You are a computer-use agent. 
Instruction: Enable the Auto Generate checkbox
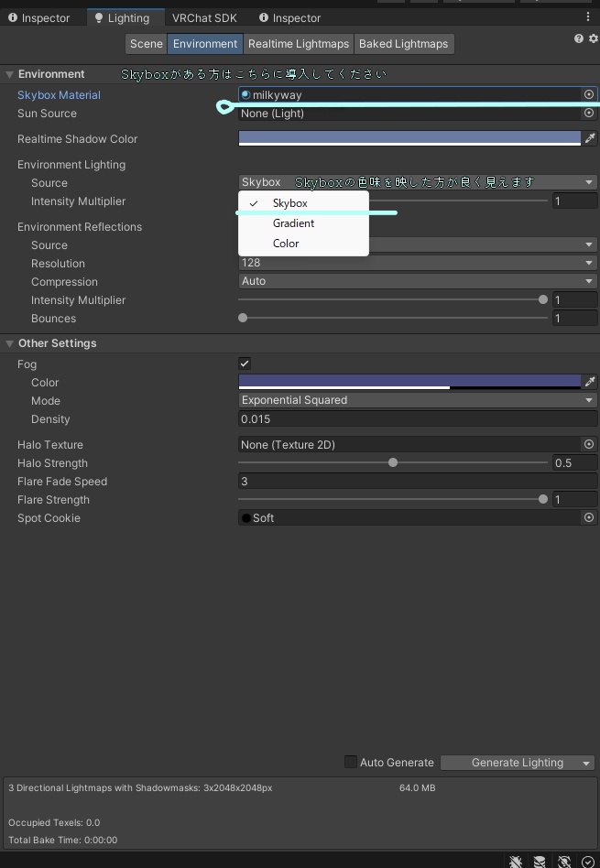click(x=350, y=762)
